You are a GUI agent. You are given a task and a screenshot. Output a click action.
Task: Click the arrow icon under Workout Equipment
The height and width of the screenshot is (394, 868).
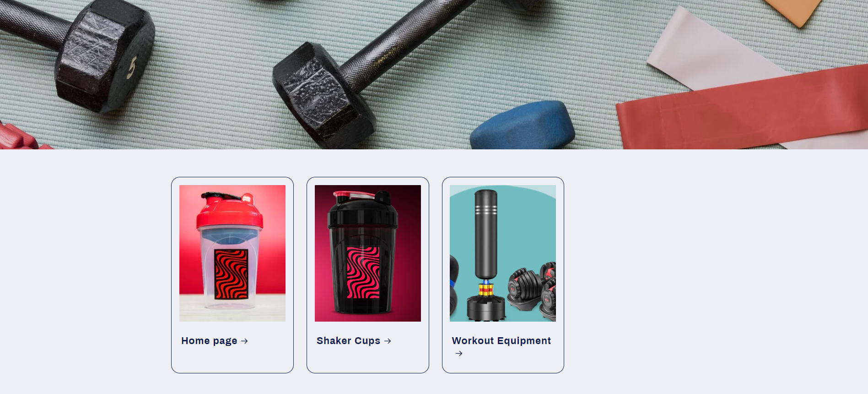pos(459,353)
